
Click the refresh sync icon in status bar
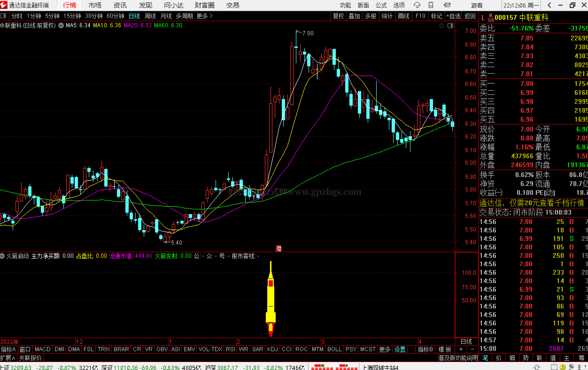point(537,367)
